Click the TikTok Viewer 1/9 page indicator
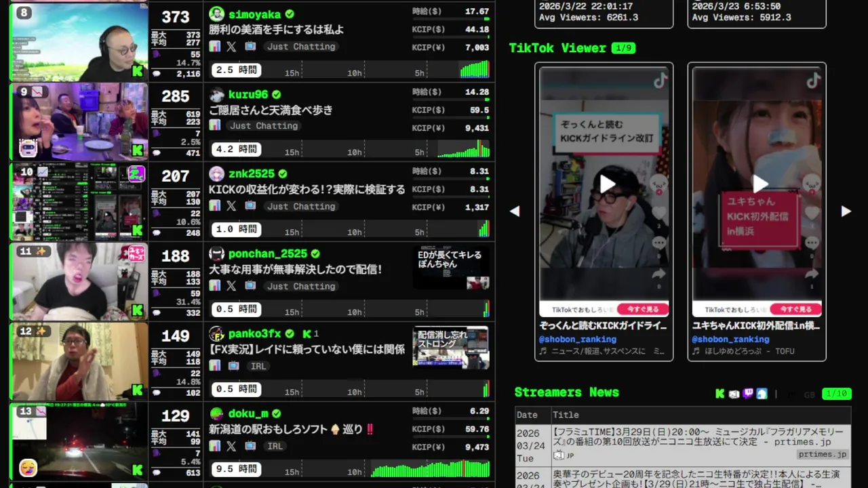This screenshot has width=868, height=488. (x=623, y=48)
